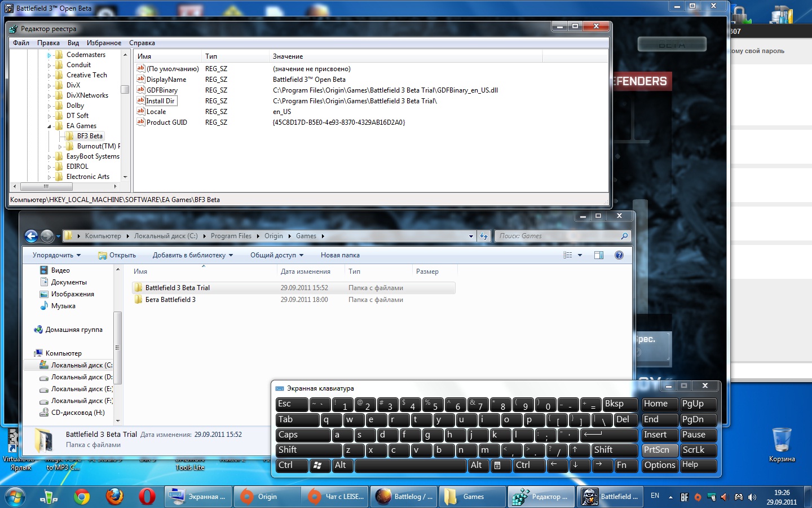Click Program Files in Explorer address bar
Image resolution: width=812 pixels, height=508 pixels.
click(x=231, y=236)
